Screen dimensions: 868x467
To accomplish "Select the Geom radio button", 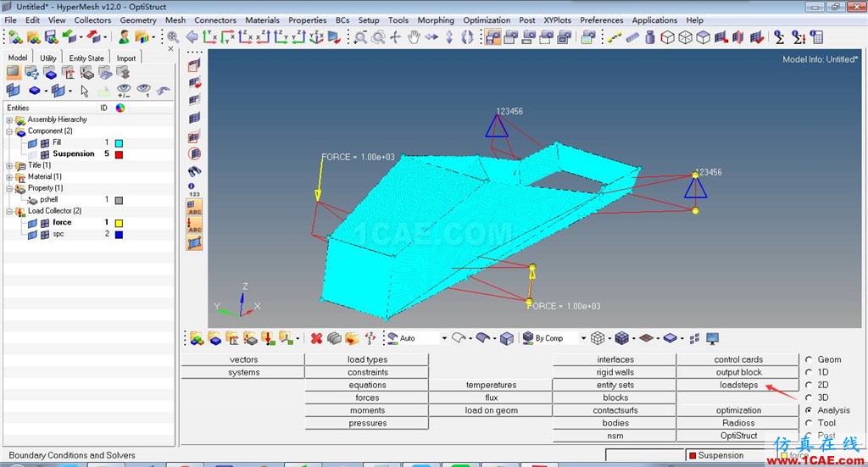I will (x=809, y=359).
